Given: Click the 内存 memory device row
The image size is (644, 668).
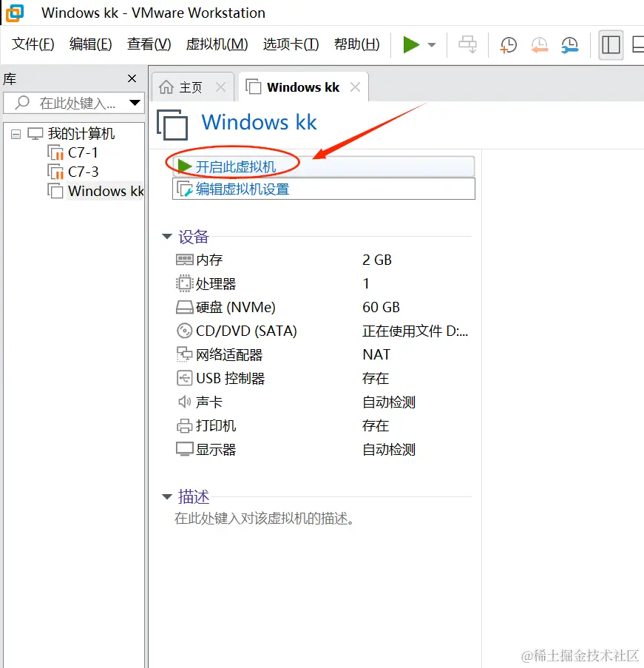Looking at the screenshot, I should [x=322, y=260].
